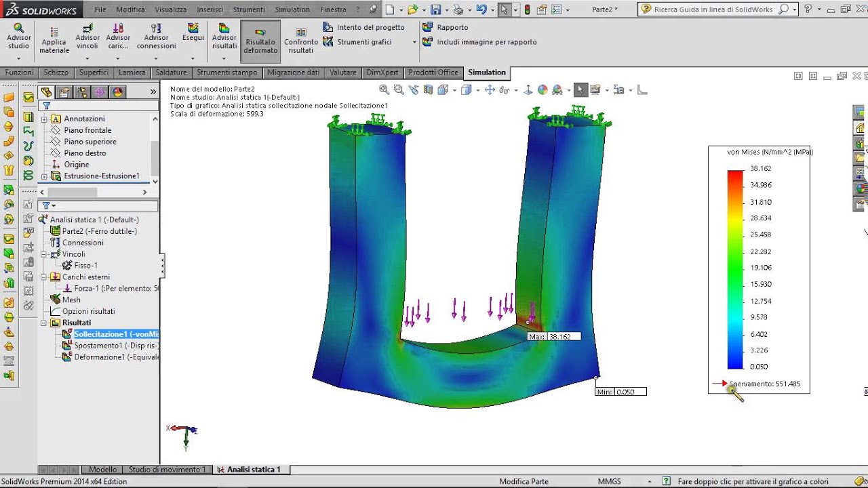Open the Strumenti menu
The image size is (868, 488).
[249, 9]
